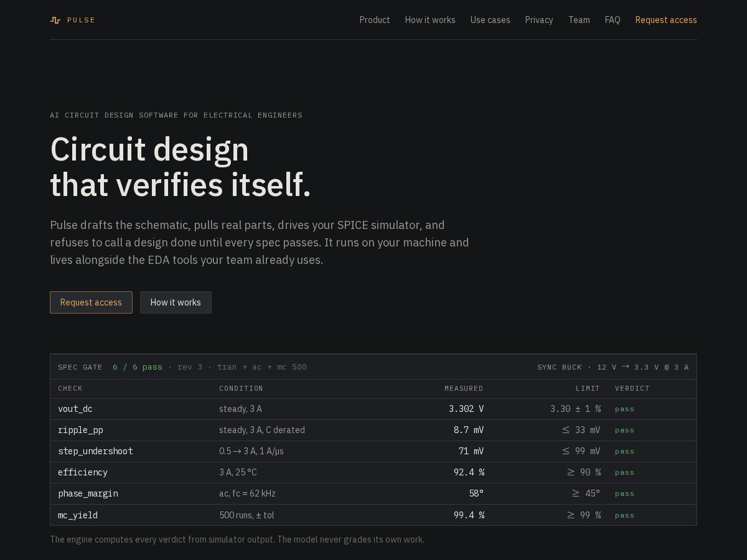The height and width of the screenshot is (560, 747).
Task: Click the '0.5 → 3 A, 1 A/µs' condition
Action: tap(251, 451)
